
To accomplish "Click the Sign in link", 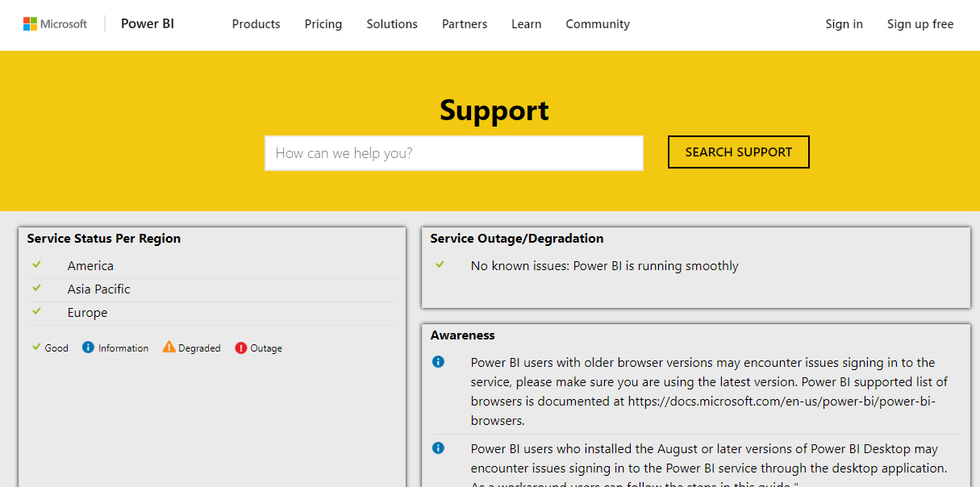I will point(844,24).
